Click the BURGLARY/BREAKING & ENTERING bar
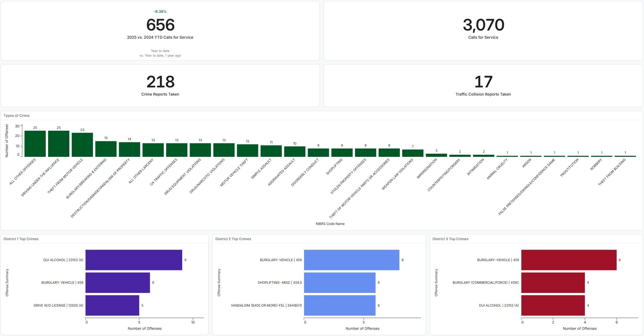The height and width of the screenshot is (336, 644). [106, 149]
